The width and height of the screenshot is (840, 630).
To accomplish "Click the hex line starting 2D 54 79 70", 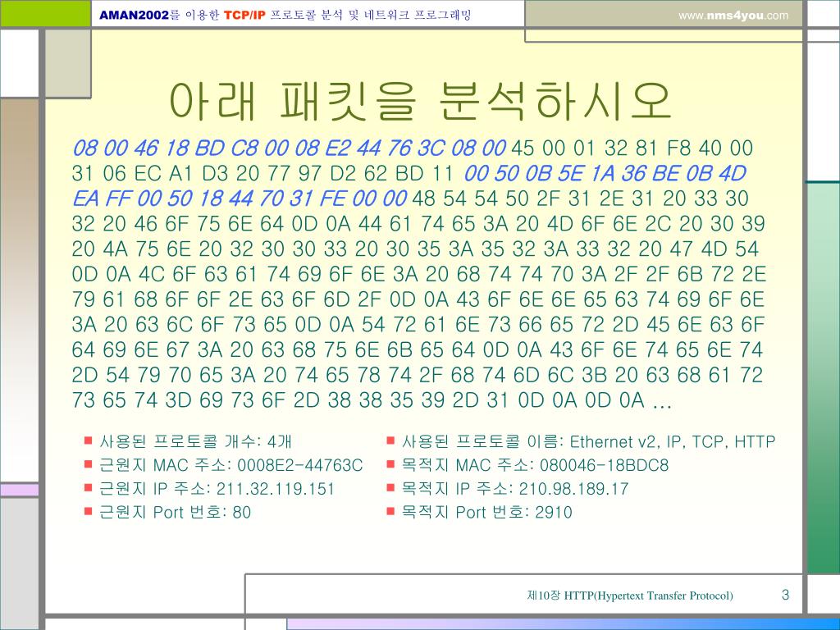I will 417,375.
